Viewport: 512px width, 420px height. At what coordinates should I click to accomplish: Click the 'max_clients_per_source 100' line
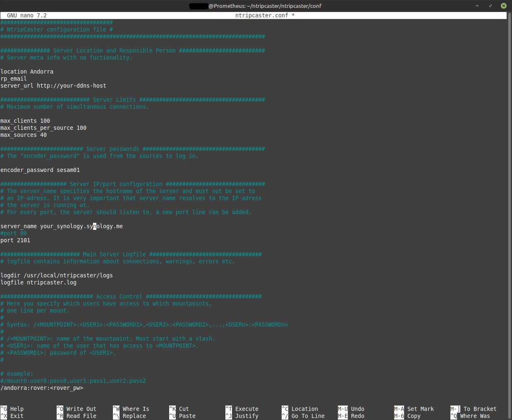tap(43, 128)
